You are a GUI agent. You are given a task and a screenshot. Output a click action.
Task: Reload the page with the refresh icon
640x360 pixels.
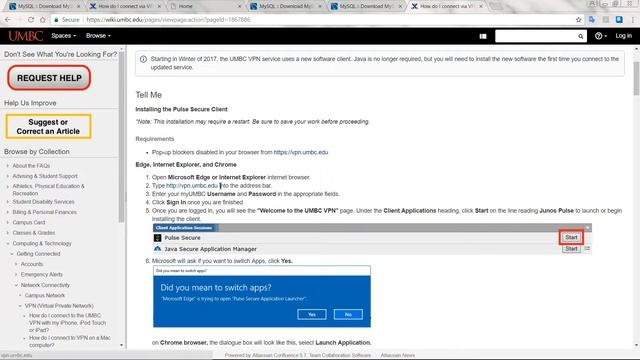point(31,20)
